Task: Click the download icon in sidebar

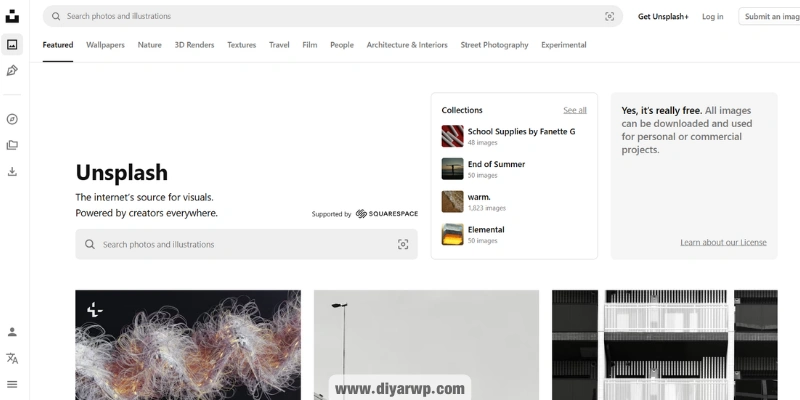Action: (x=12, y=171)
